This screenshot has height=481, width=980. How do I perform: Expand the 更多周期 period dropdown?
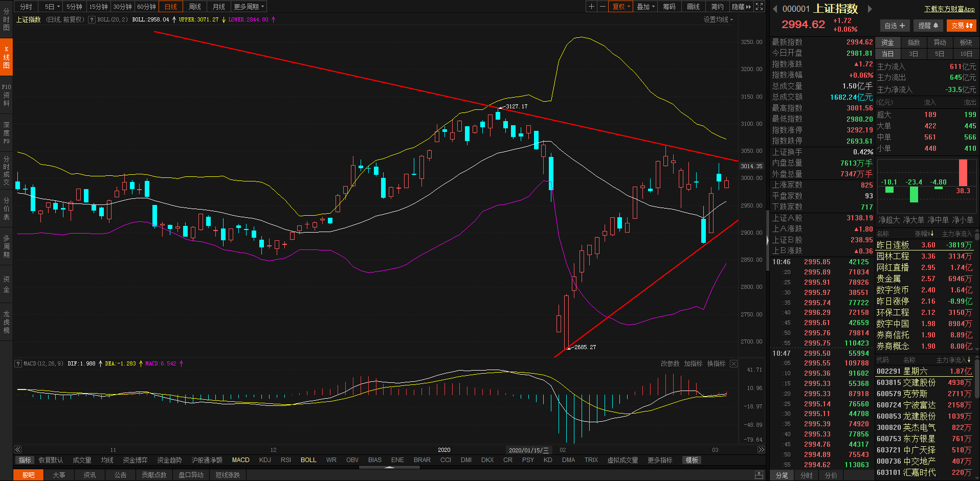[x=249, y=7]
